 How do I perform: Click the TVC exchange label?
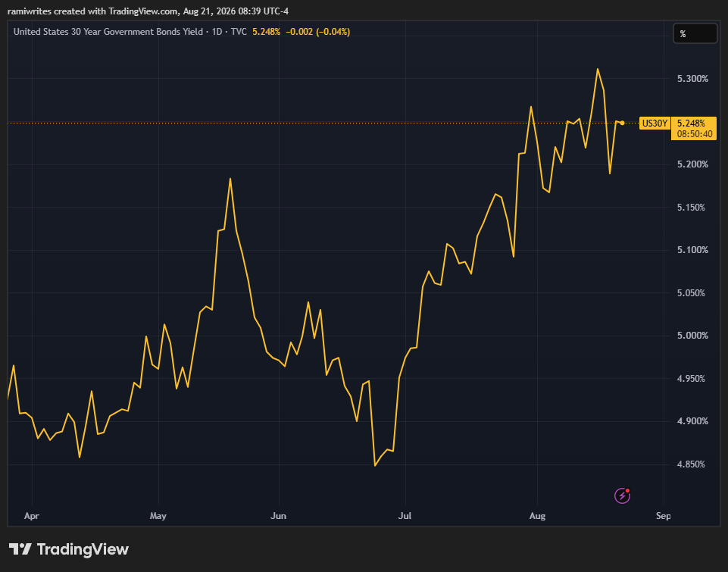point(239,32)
